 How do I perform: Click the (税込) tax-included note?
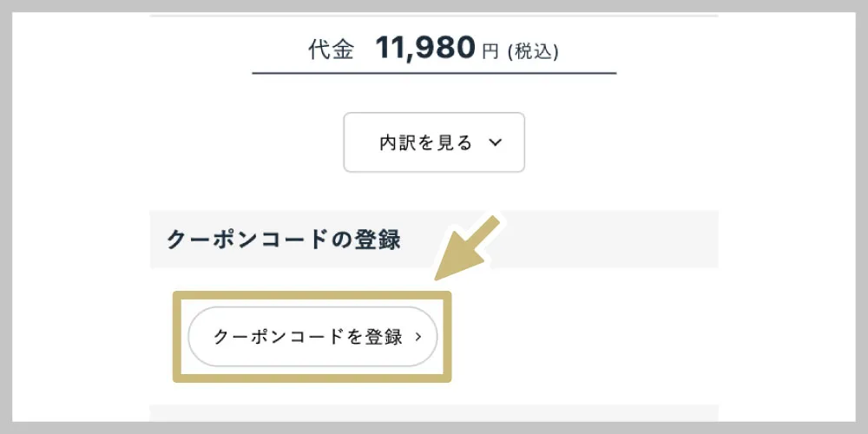tap(533, 52)
